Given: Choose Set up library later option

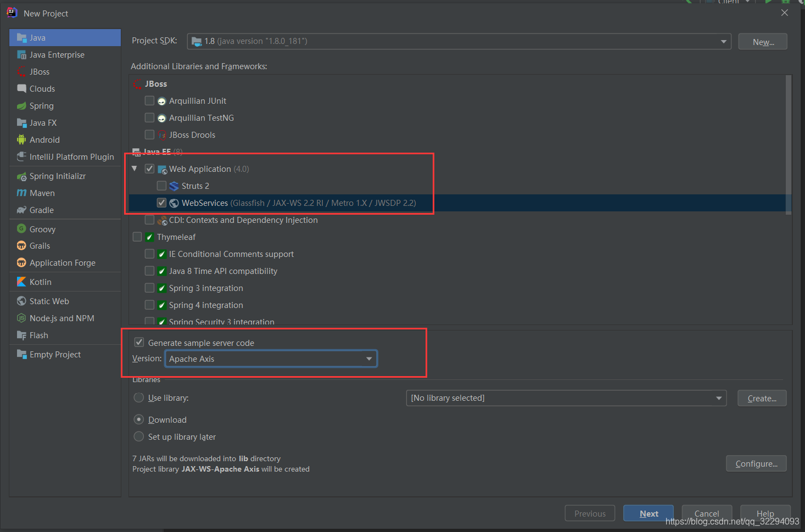Looking at the screenshot, I should click(x=139, y=436).
